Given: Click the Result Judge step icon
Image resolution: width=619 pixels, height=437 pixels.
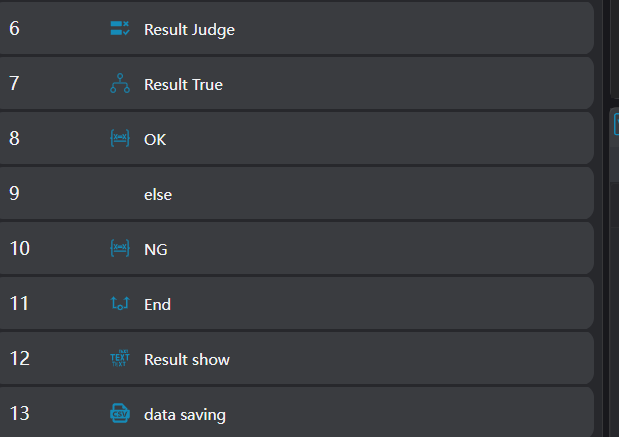Looking at the screenshot, I should 120,29.
